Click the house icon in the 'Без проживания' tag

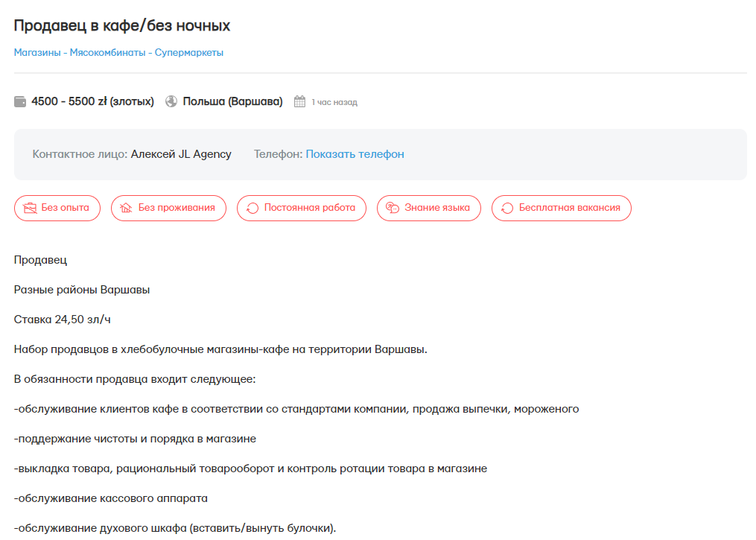tap(127, 208)
